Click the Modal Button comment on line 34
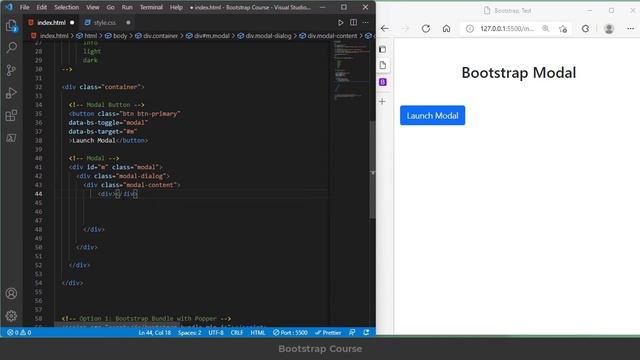Image resolution: width=640 pixels, height=360 pixels. (107, 105)
